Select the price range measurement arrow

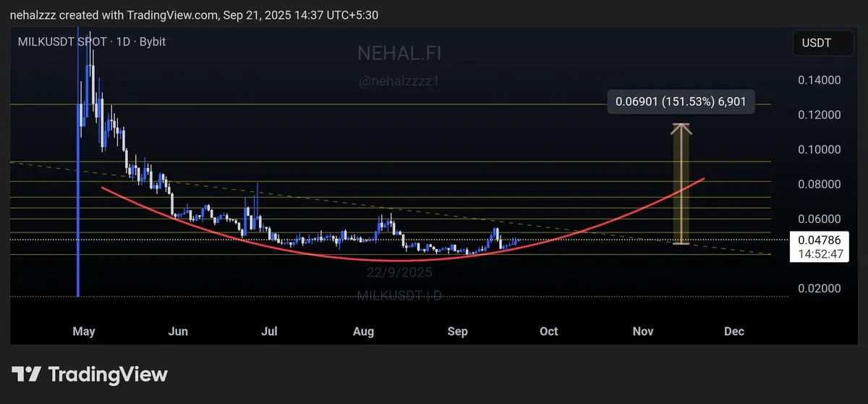click(681, 184)
